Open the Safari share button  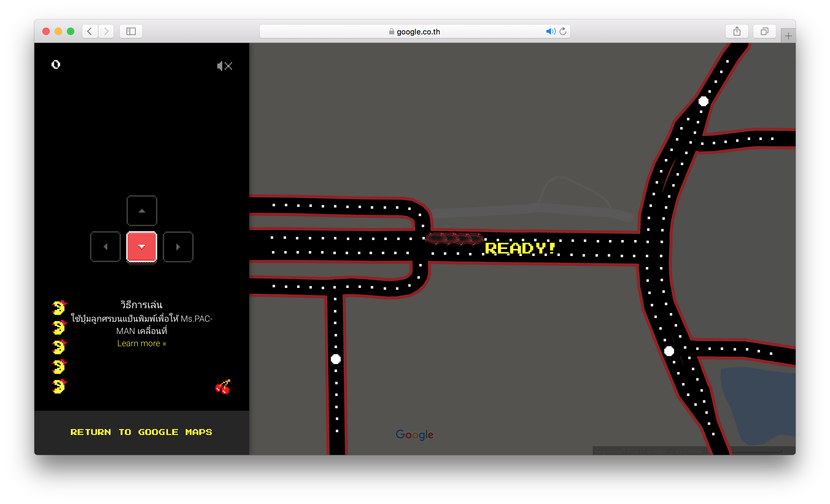[737, 31]
